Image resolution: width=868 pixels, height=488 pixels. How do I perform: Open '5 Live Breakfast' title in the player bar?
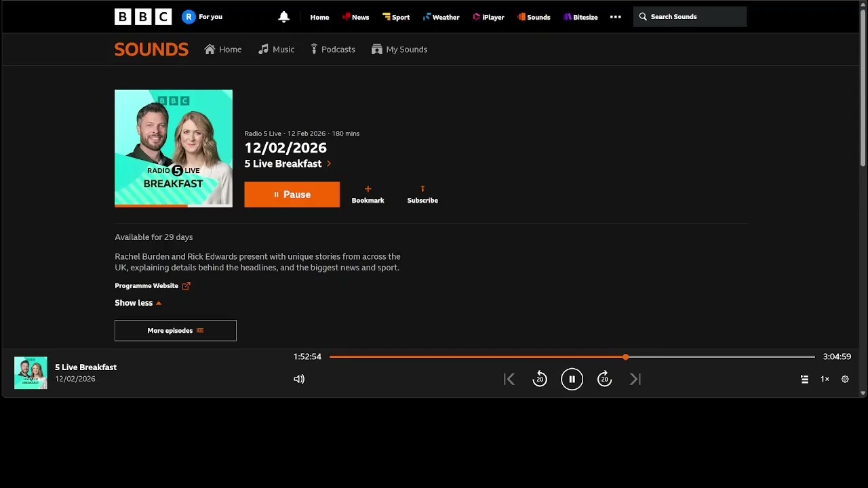point(86,367)
